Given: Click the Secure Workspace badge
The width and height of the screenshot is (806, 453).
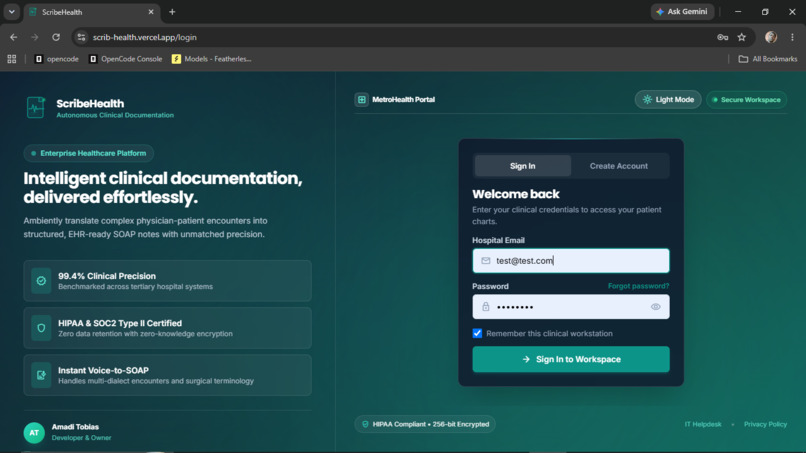Looking at the screenshot, I should point(746,100).
